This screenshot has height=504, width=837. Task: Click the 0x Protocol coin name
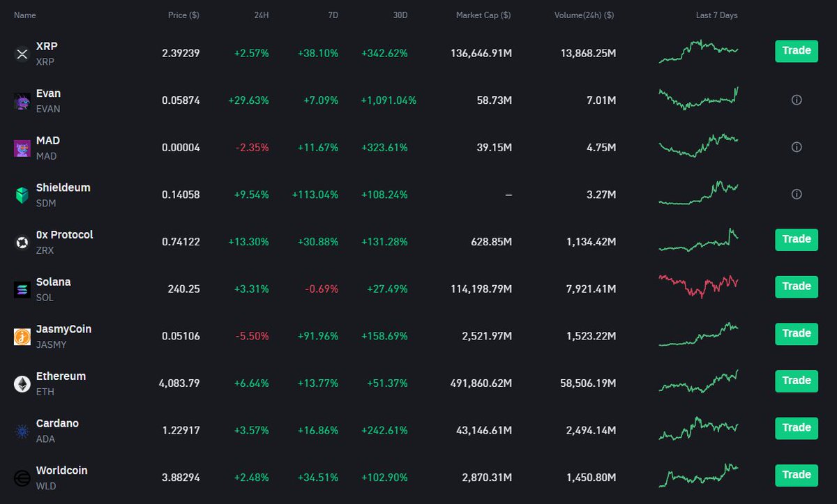64,235
